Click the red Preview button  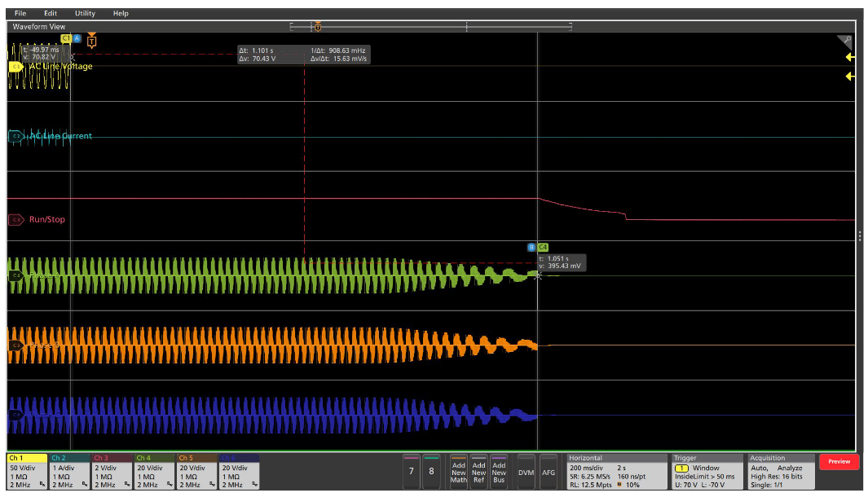[x=839, y=461]
